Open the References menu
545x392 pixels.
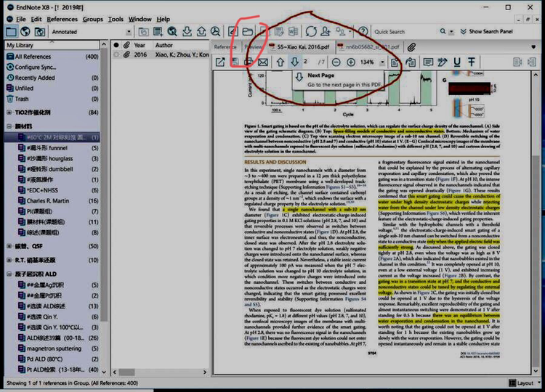62,19
